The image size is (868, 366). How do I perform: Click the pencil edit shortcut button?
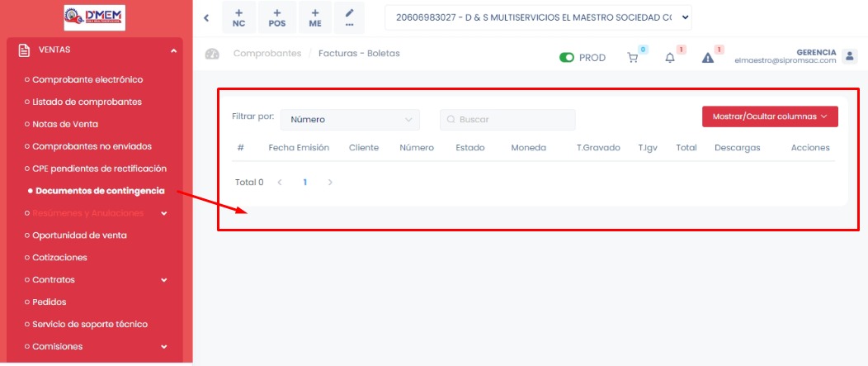tap(350, 17)
